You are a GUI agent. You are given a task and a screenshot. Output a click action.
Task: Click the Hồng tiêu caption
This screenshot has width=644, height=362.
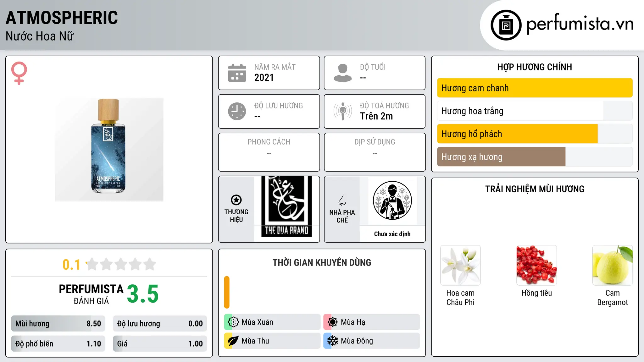pyautogui.click(x=536, y=293)
